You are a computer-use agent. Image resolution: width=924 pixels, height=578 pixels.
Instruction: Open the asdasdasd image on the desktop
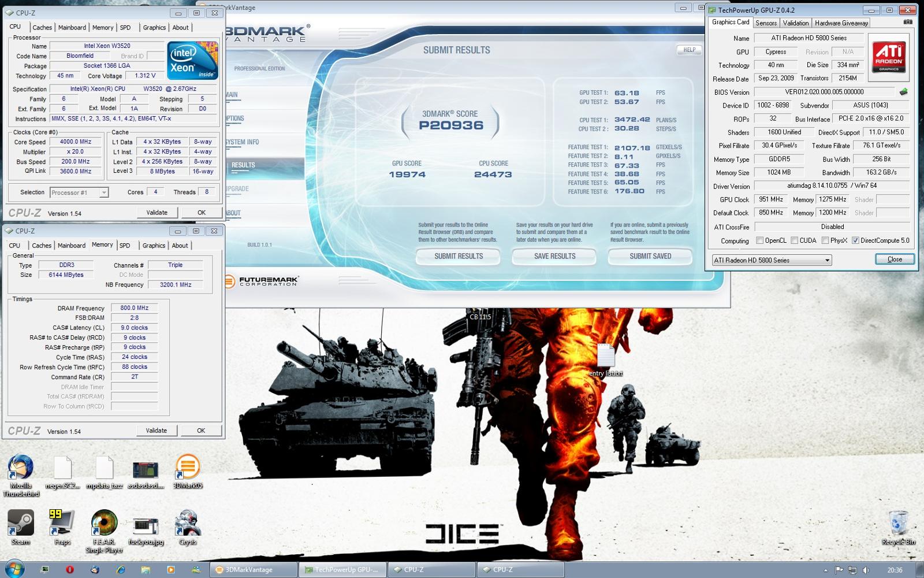(x=146, y=474)
